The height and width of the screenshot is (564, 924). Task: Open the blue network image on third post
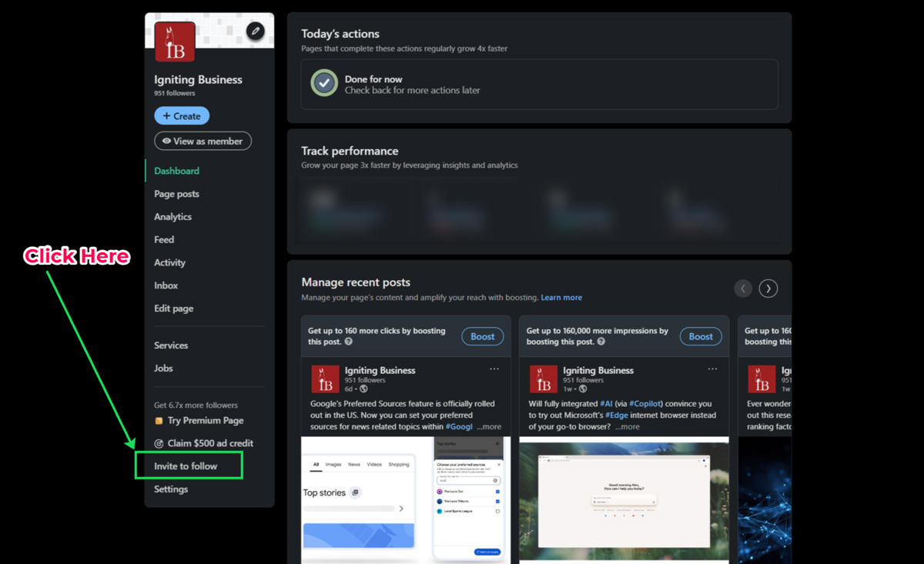[765, 499]
